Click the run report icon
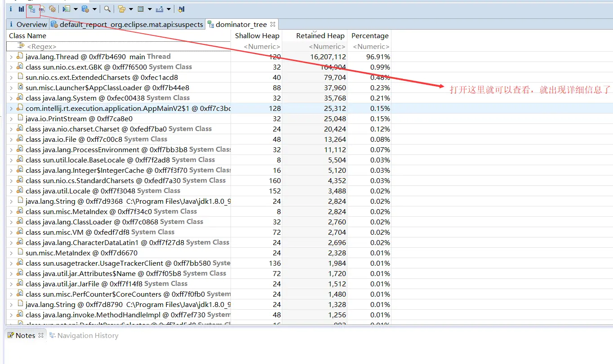Image resolution: width=613 pixels, height=364 pixels. tap(67, 9)
